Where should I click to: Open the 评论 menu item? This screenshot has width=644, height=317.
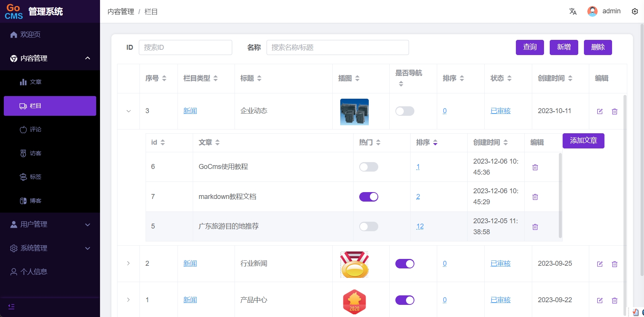pos(35,129)
